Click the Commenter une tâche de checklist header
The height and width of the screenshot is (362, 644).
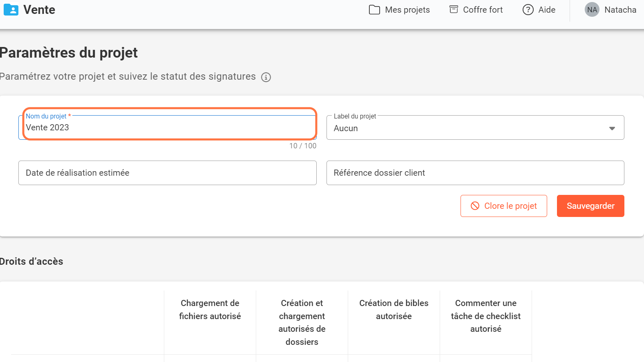(485, 316)
